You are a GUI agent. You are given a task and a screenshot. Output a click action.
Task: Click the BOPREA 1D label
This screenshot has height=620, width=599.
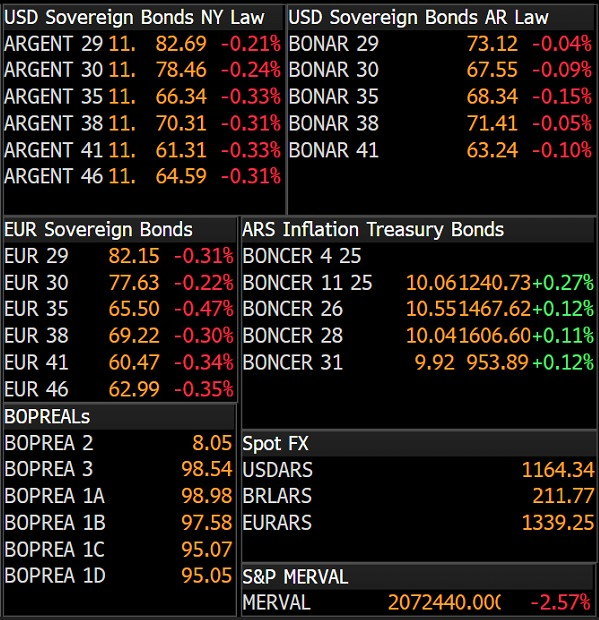55,576
